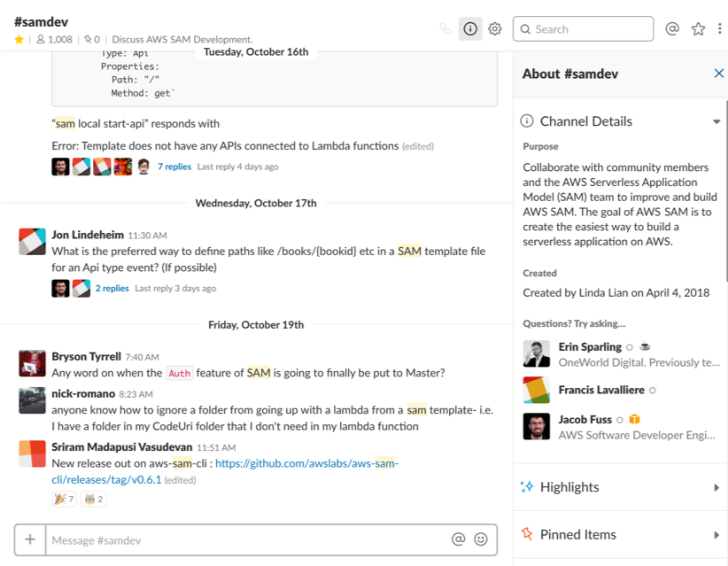Click "Created by Linda Lian on April 4, 2018"
The height and width of the screenshot is (566, 728).
(x=616, y=293)
